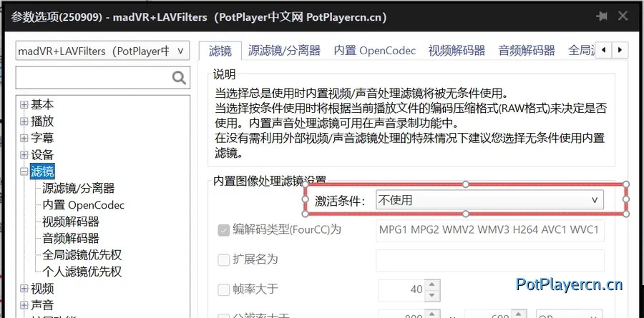644x318 pixels.
Task: Decrease the 帧率大于 value with down arrow
Action: tap(431, 295)
